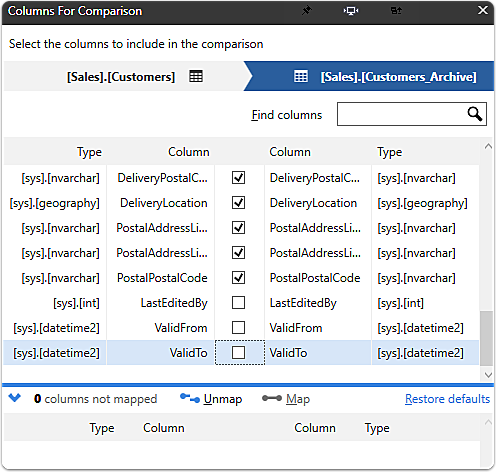Uncheck the PostalPostalCode checkbox
Screen dimensions: 496x472
tap(238, 278)
